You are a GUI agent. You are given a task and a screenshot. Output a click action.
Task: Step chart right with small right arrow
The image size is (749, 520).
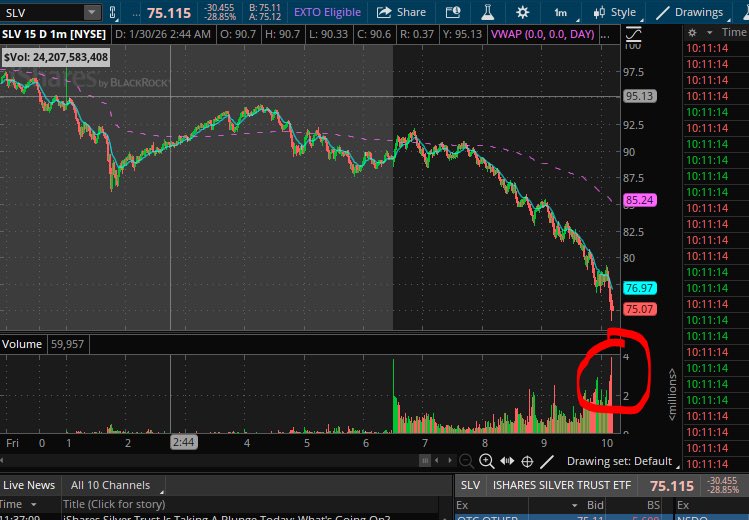[449, 460]
